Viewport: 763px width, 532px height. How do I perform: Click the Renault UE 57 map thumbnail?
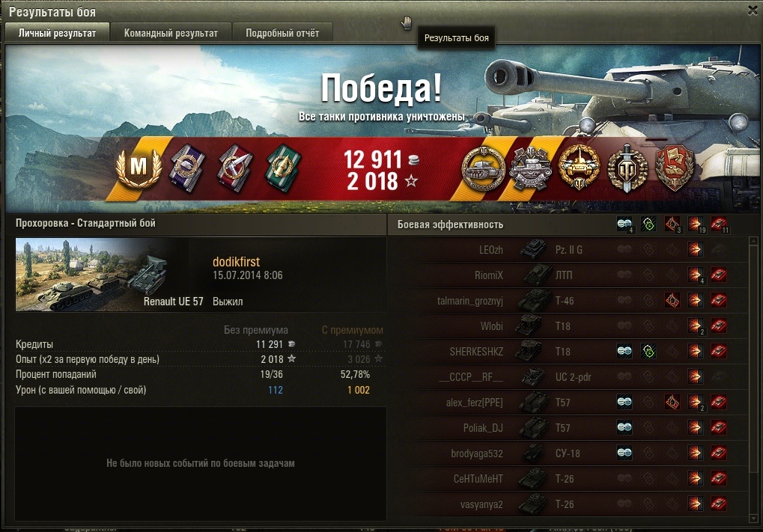(110, 275)
